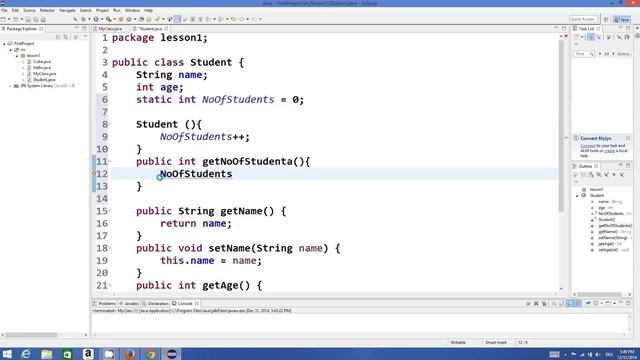Click the Connect link under Connect Mylyn
This screenshot has height=360, width=640.
[588, 146]
